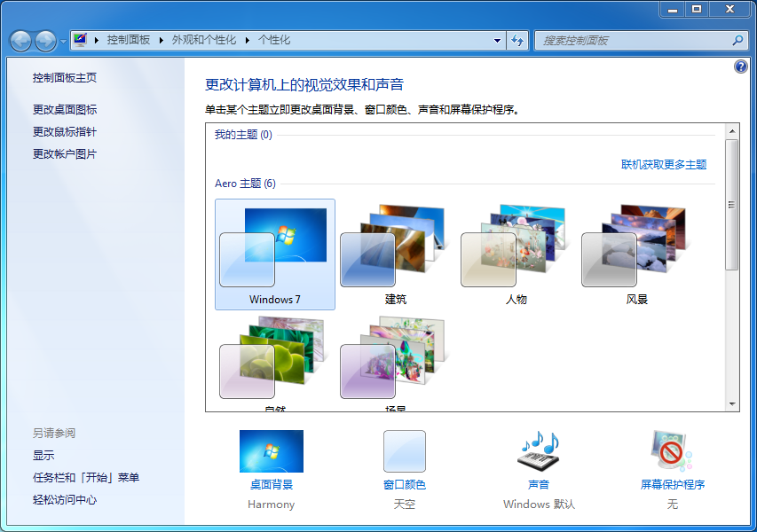Click the Forward navigation arrow
757x532 pixels.
[46, 41]
